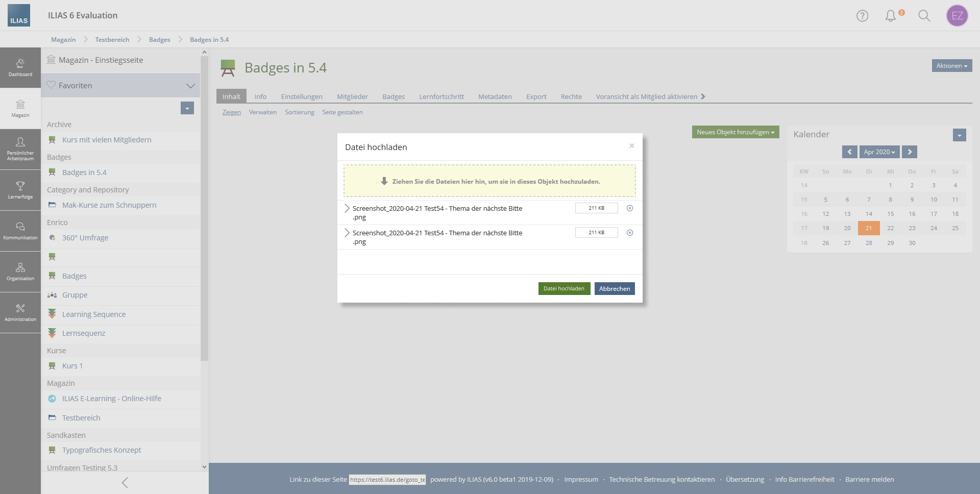Open the Impressum footer link

(581, 480)
